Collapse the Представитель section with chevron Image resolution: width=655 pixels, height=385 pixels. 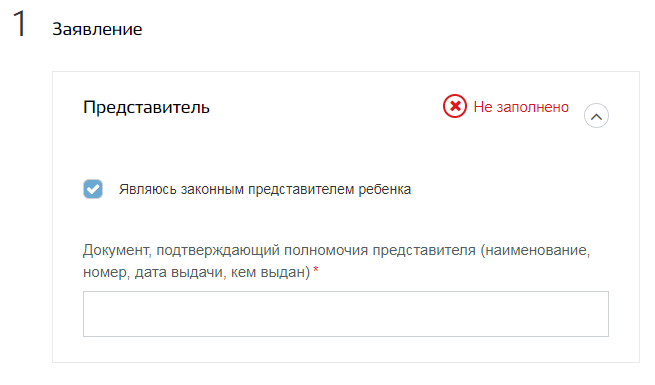click(x=596, y=116)
